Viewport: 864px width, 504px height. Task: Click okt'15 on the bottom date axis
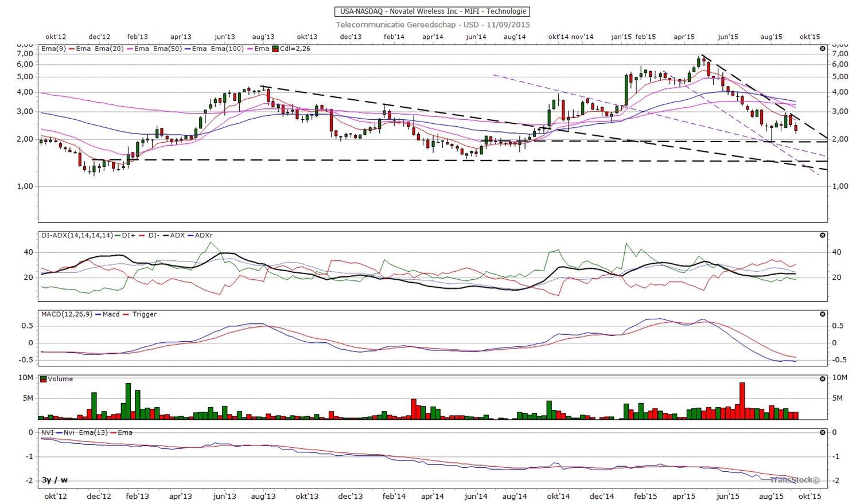tap(810, 496)
